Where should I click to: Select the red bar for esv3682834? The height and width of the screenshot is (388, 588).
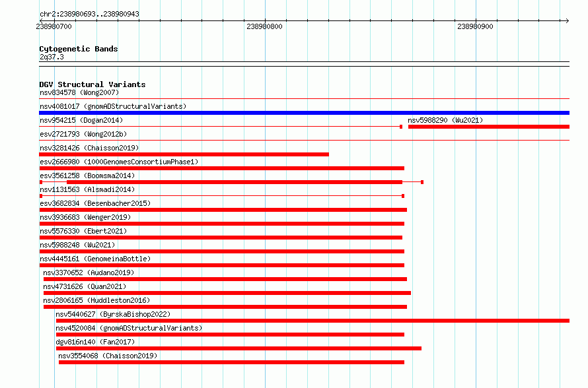[223, 210]
